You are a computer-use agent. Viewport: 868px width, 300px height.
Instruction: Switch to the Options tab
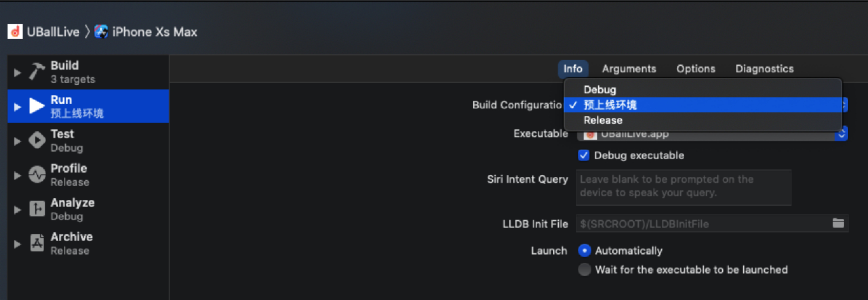pyautogui.click(x=696, y=69)
